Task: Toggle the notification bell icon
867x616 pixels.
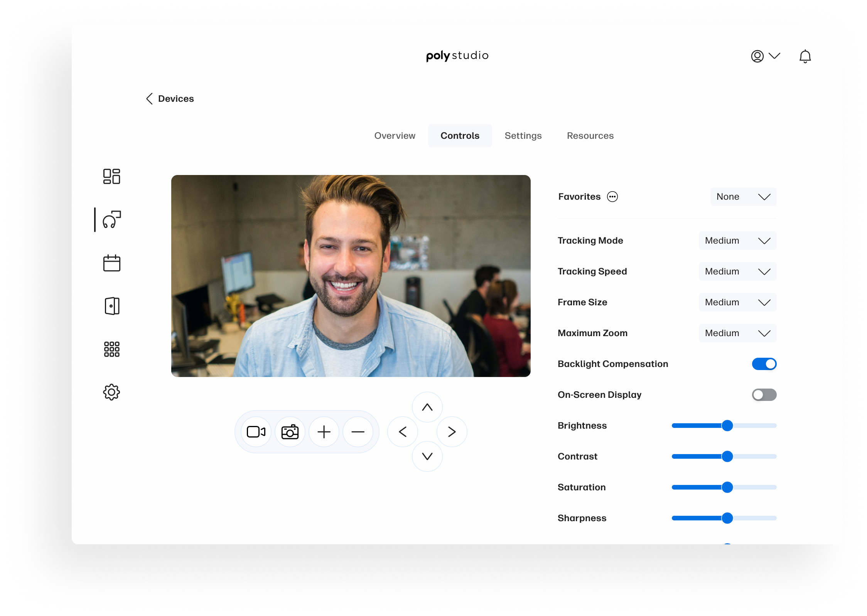Action: tap(805, 56)
